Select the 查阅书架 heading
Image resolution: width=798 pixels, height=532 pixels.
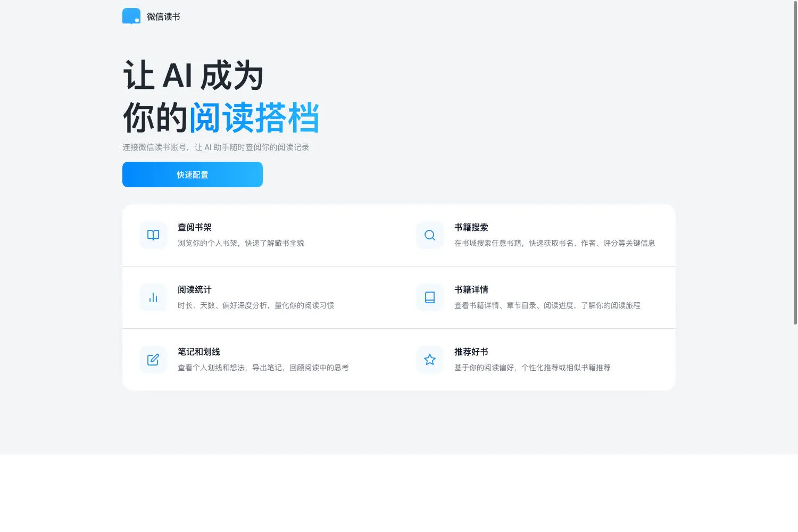195,228
